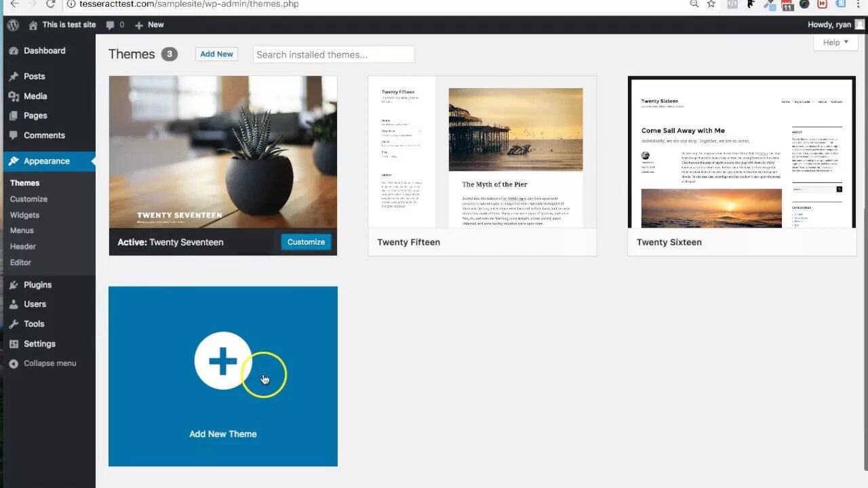The width and height of the screenshot is (868, 488).
Task: Click the Pages icon in sidebar
Action: click(14, 116)
